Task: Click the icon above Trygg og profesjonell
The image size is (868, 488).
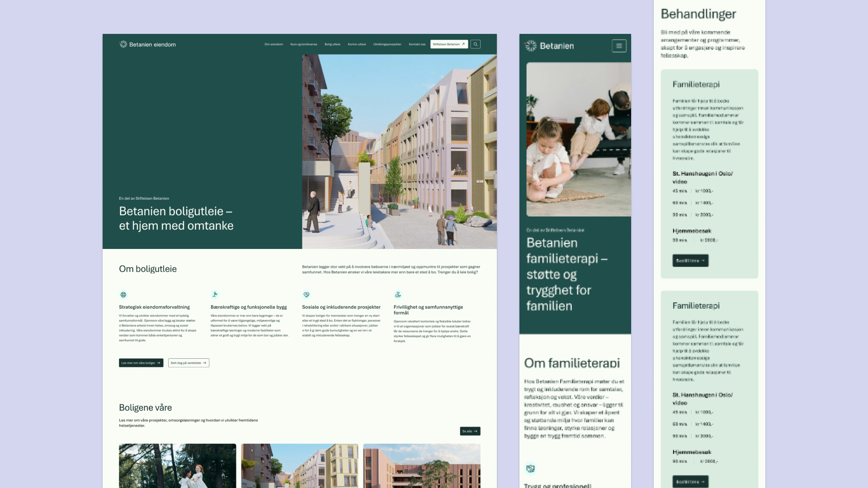Action: point(530,469)
